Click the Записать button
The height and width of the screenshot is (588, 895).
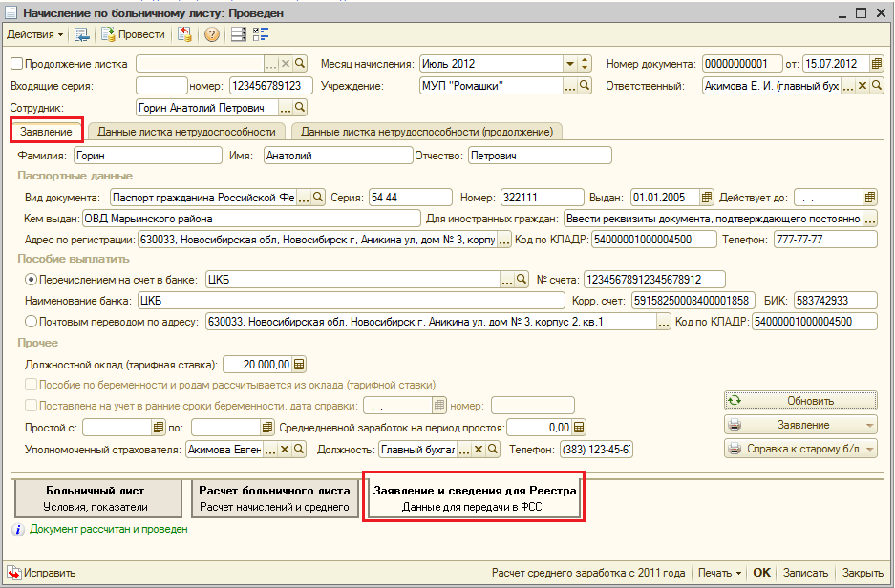(x=805, y=573)
